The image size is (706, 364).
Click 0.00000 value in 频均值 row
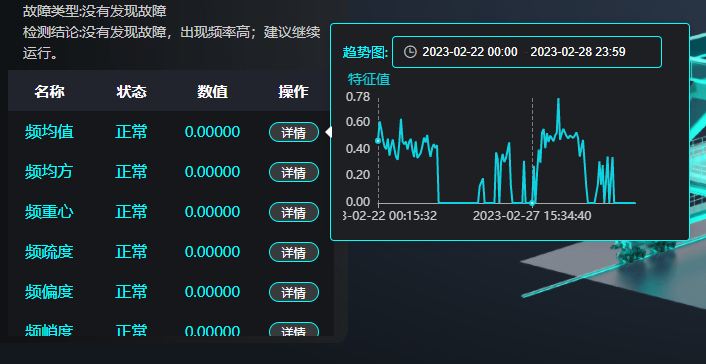tap(213, 132)
